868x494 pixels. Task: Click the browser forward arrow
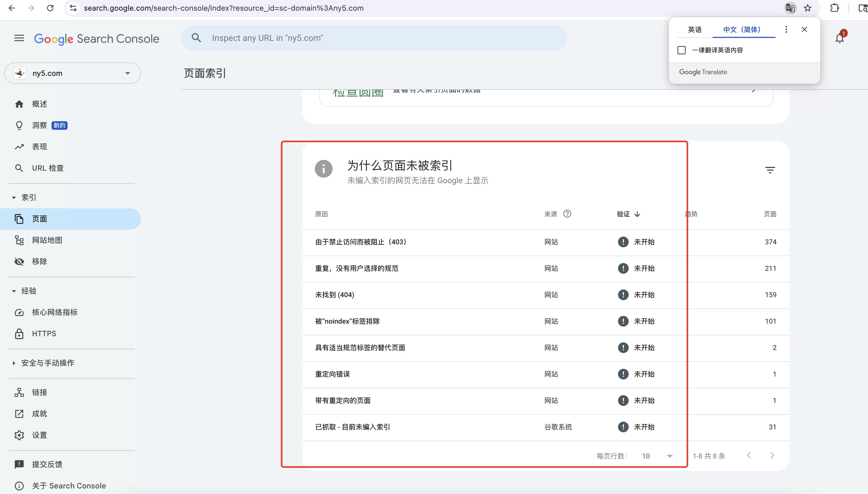click(x=31, y=8)
